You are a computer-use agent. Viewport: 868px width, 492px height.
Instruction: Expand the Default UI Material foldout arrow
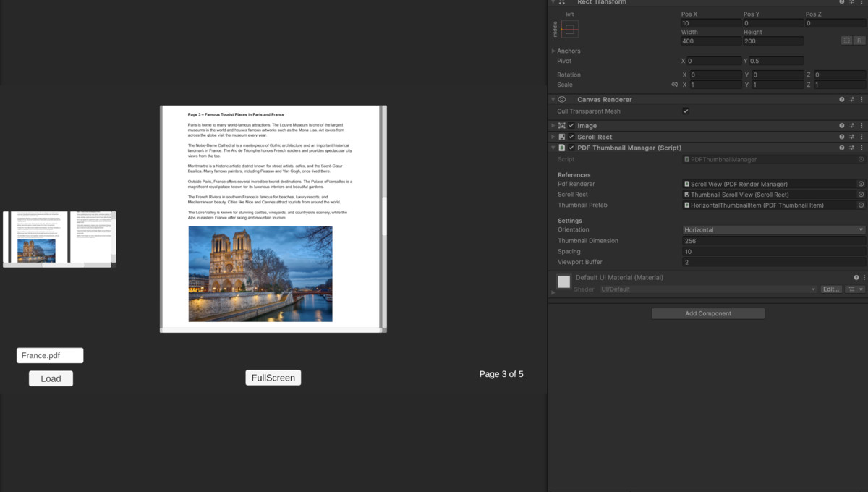553,292
